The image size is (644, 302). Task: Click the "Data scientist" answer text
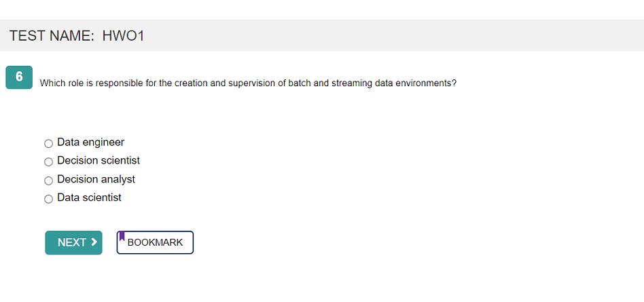click(89, 197)
